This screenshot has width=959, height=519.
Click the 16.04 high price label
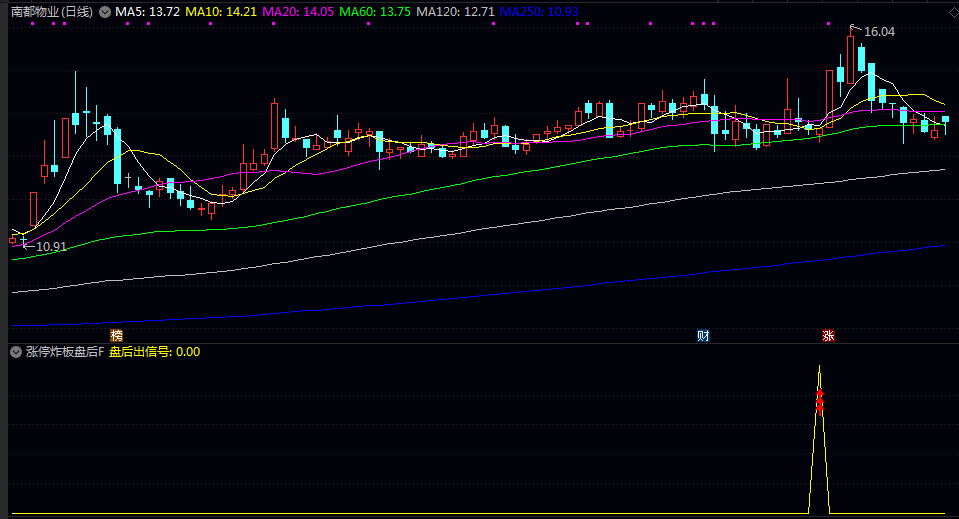pyautogui.click(x=879, y=32)
